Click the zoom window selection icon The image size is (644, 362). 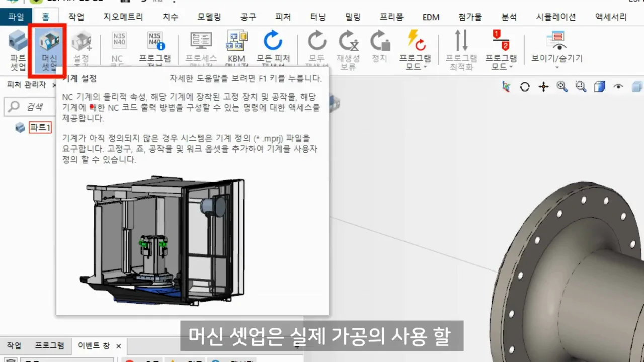581,86
